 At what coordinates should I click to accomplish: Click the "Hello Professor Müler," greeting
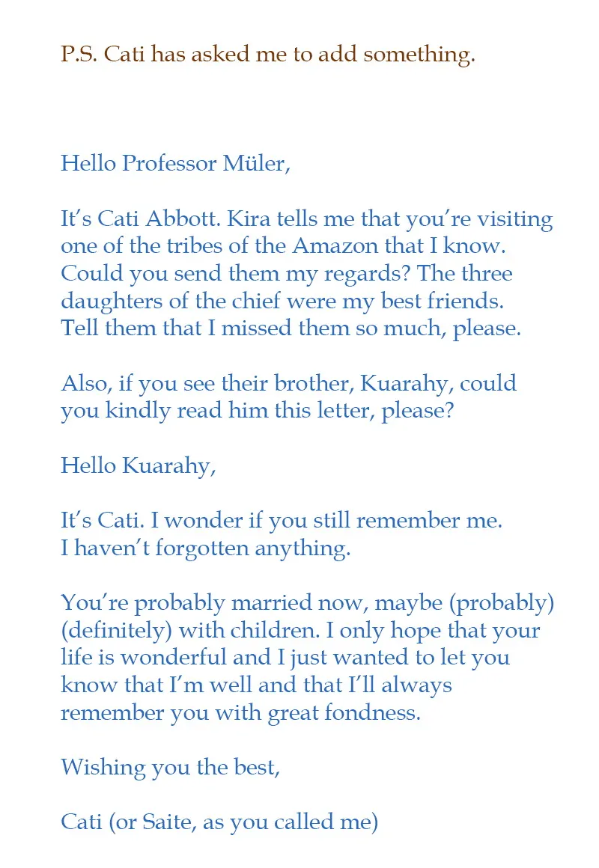[175, 163]
